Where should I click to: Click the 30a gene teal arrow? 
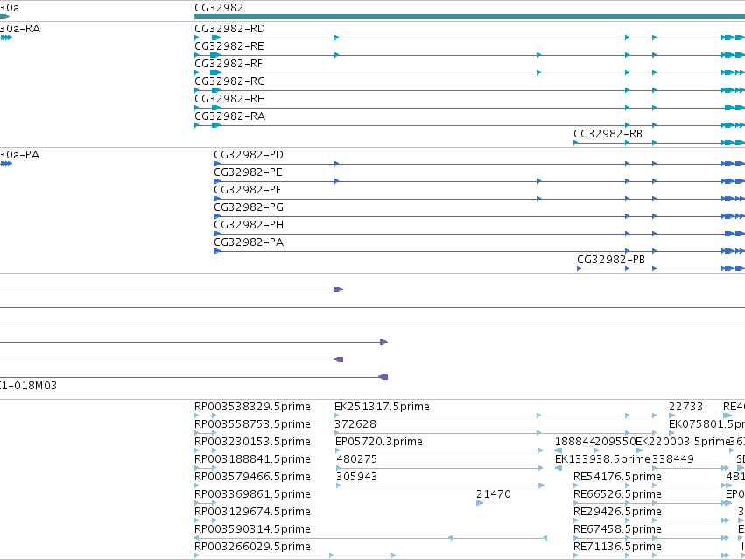pos(4,17)
